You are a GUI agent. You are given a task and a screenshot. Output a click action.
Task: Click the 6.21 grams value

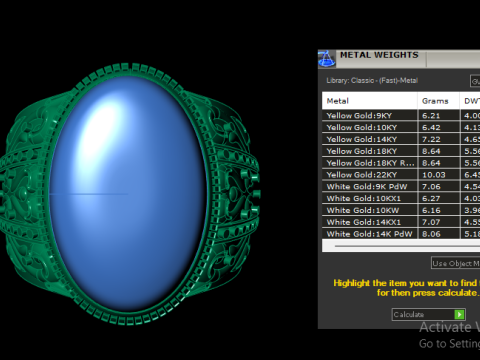431,116
